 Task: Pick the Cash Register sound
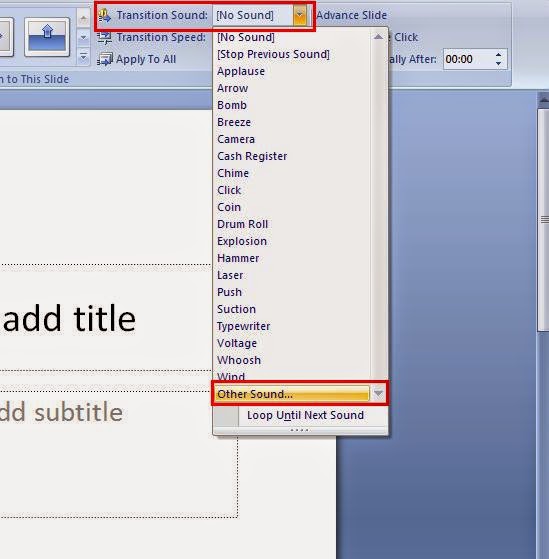coord(252,156)
